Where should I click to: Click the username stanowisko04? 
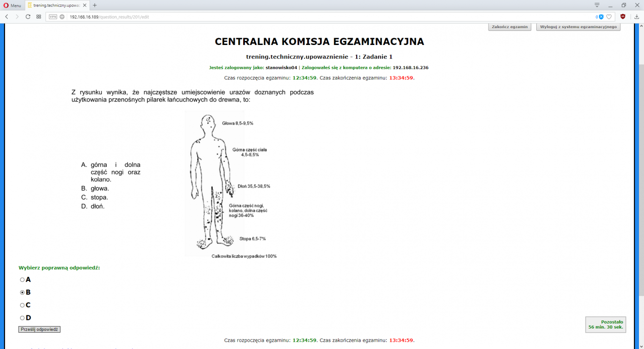tap(281, 68)
